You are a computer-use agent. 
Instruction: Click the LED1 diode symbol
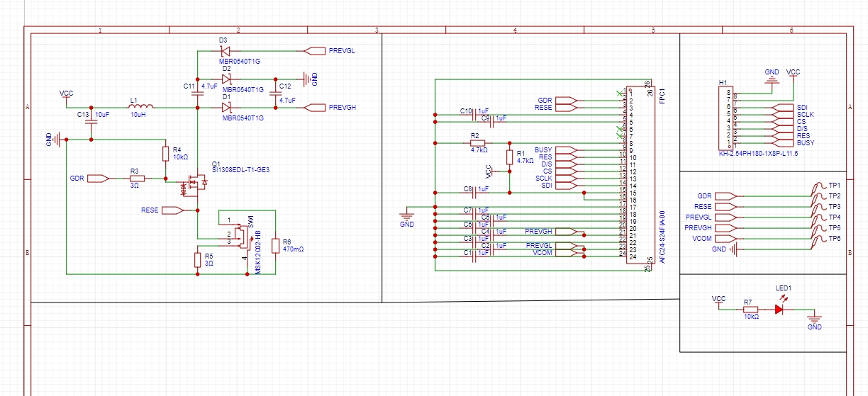(x=780, y=309)
